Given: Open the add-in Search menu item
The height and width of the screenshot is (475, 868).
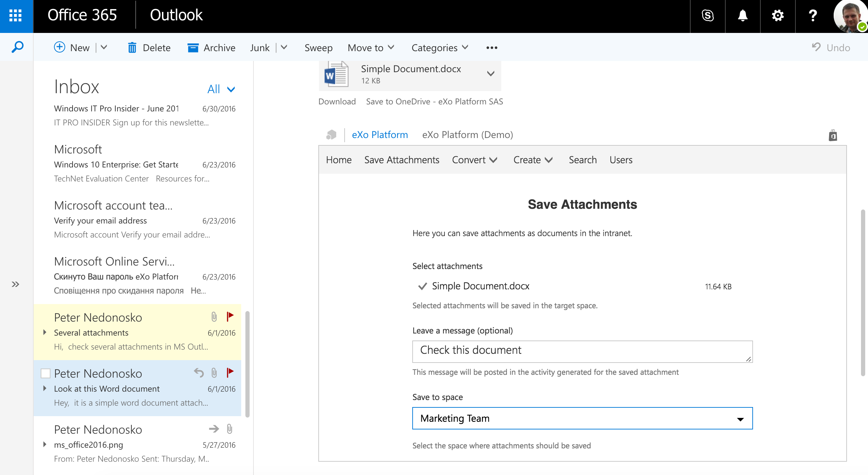Looking at the screenshot, I should click(583, 160).
